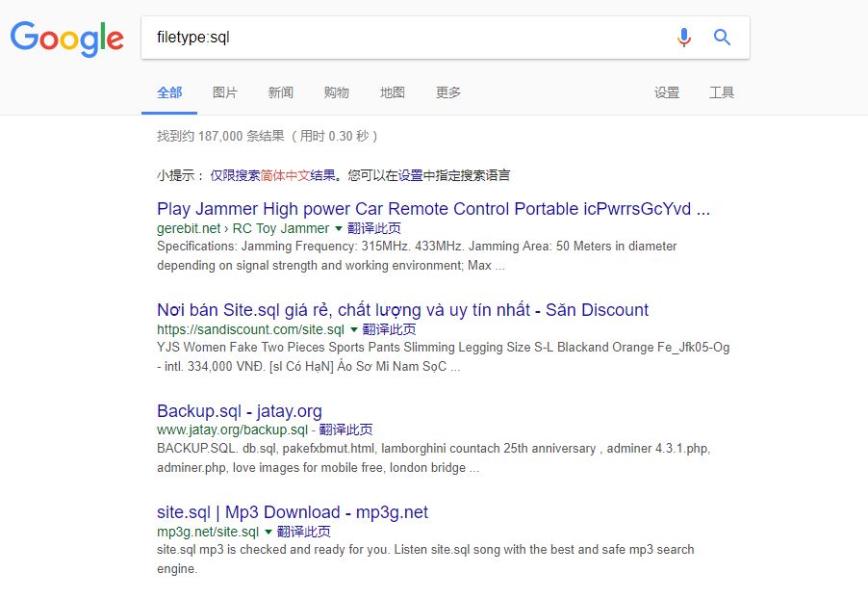Click the gerebit.net › RC Toy Jammer URL
The image size is (868, 599).
243,228
